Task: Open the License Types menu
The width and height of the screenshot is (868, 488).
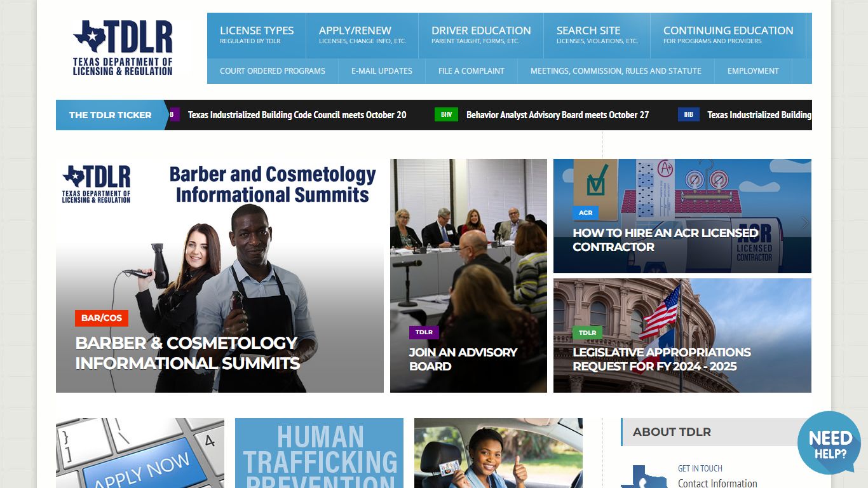Action: click(x=257, y=36)
